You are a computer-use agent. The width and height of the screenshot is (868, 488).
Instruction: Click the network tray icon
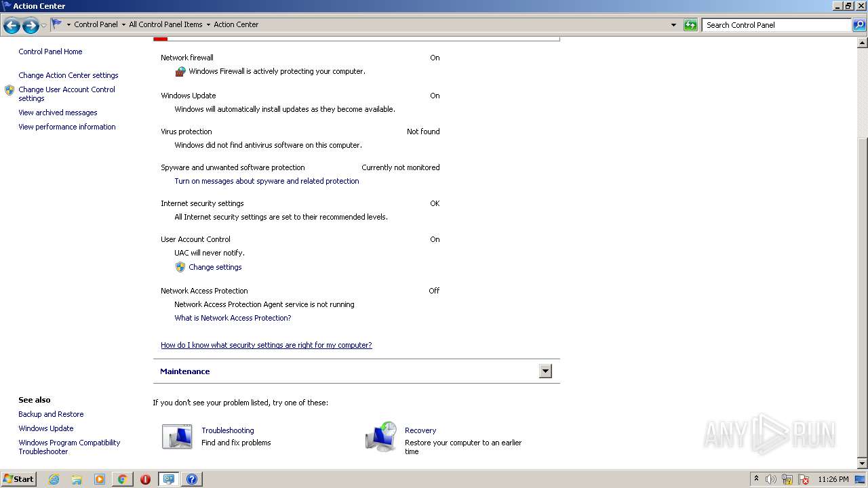coord(787,479)
